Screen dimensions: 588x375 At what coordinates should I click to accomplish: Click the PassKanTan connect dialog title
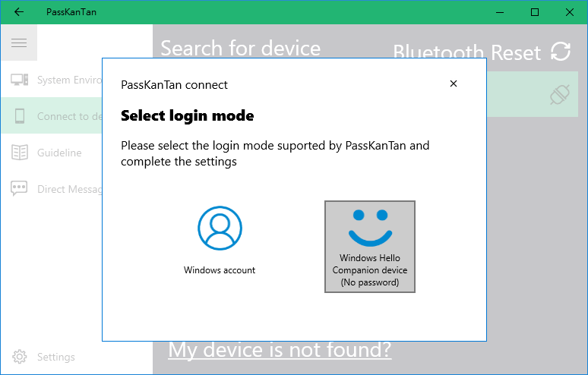pyautogui.click(x=174, y=85)
